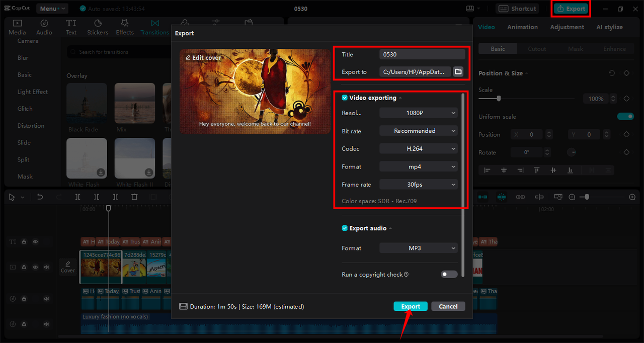Select the Split tool in timeline toolbar
Image resolution: width=644 pixels, height=343 pixels.
tap(77, 197)
